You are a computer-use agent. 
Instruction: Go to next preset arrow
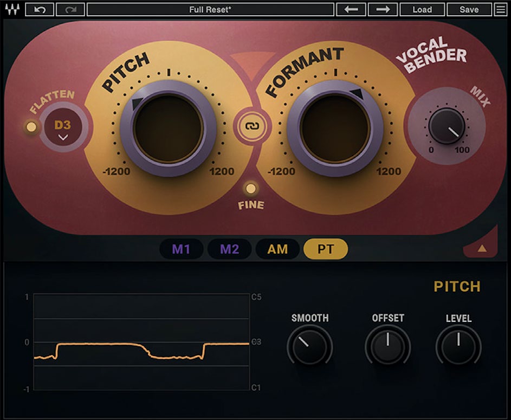tap(383, 9)
